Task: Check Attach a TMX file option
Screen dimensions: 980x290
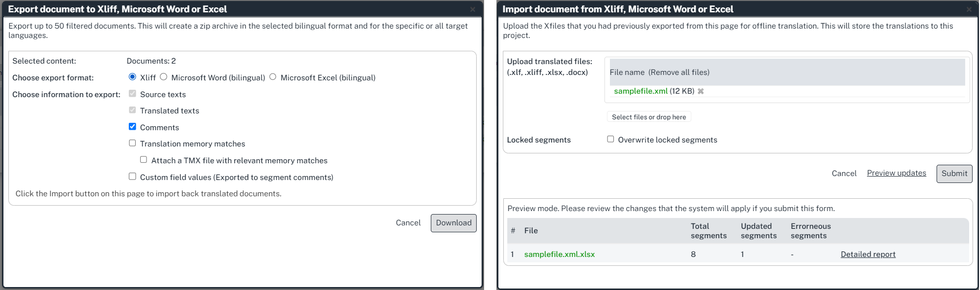Action: tap(144, 160)
